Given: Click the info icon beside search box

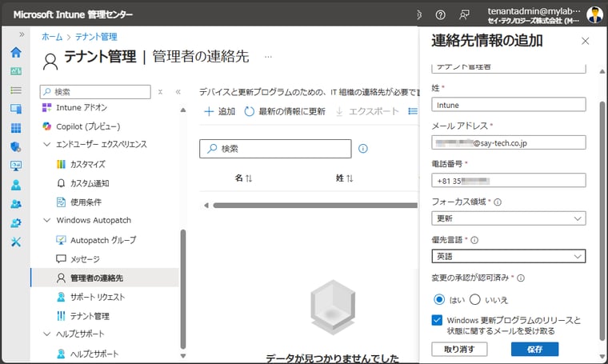Looking at the screenshot, I should [x=363, y=149].
